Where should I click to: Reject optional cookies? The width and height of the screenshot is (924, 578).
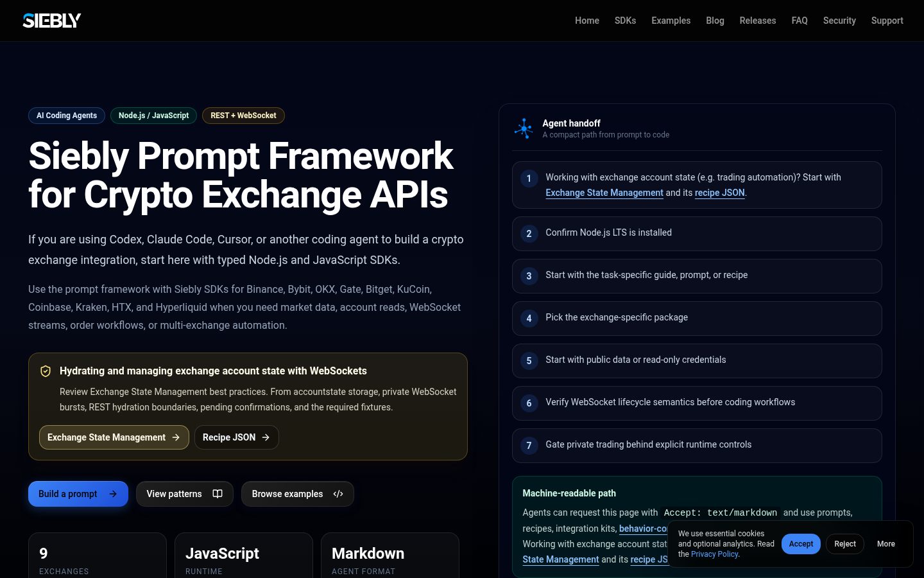[845, 544]
